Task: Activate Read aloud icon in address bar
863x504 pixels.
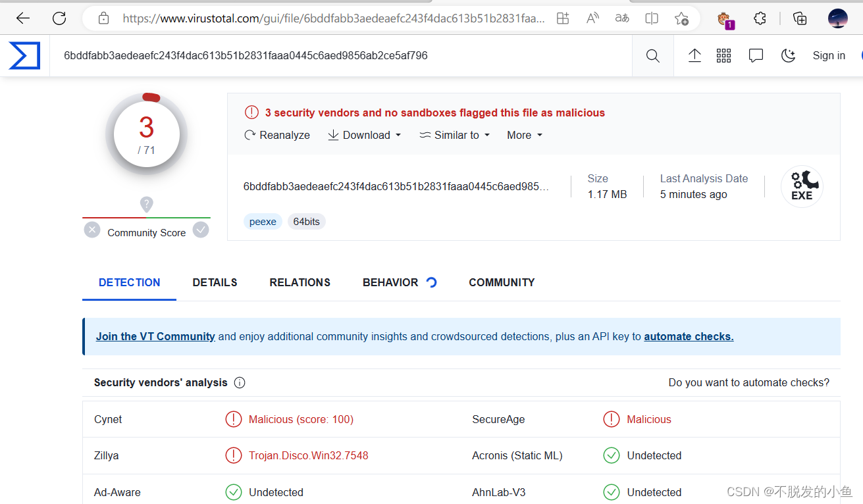Action: tap(592, 18)
